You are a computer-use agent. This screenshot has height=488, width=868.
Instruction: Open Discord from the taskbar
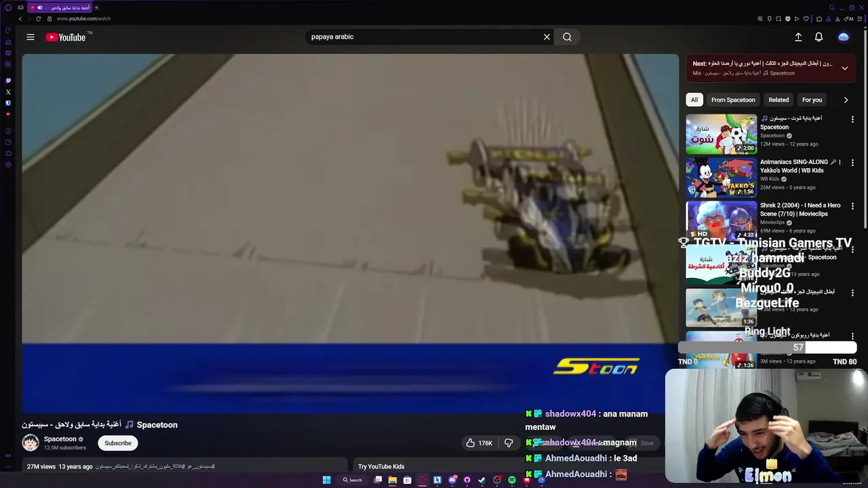pyautogui.click(x=452, y=480)
